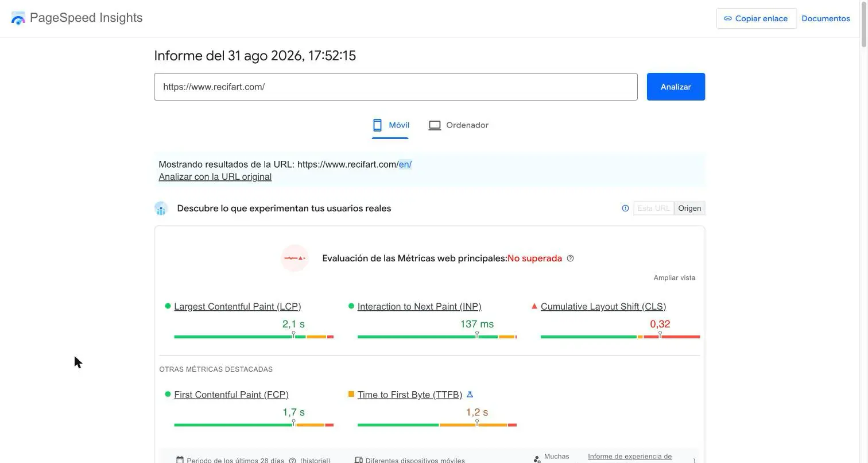The height and width of the screenshot is (463, 868).
Task: Click the LCP value 2,1 s
Action: [293, 324]
